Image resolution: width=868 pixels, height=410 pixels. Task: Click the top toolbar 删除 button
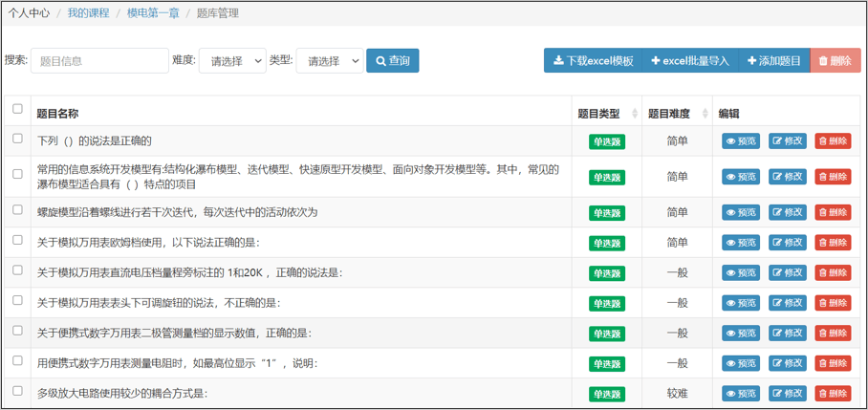[835, 61]
